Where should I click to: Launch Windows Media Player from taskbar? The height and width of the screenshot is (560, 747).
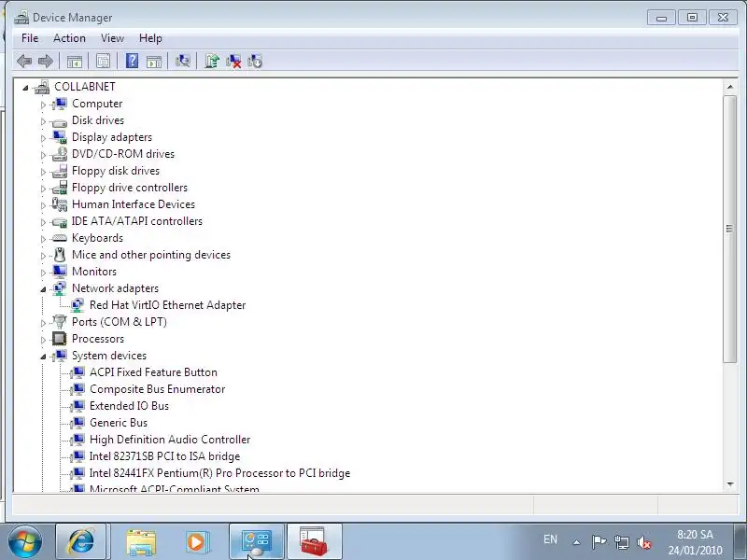tap(196, 542)
